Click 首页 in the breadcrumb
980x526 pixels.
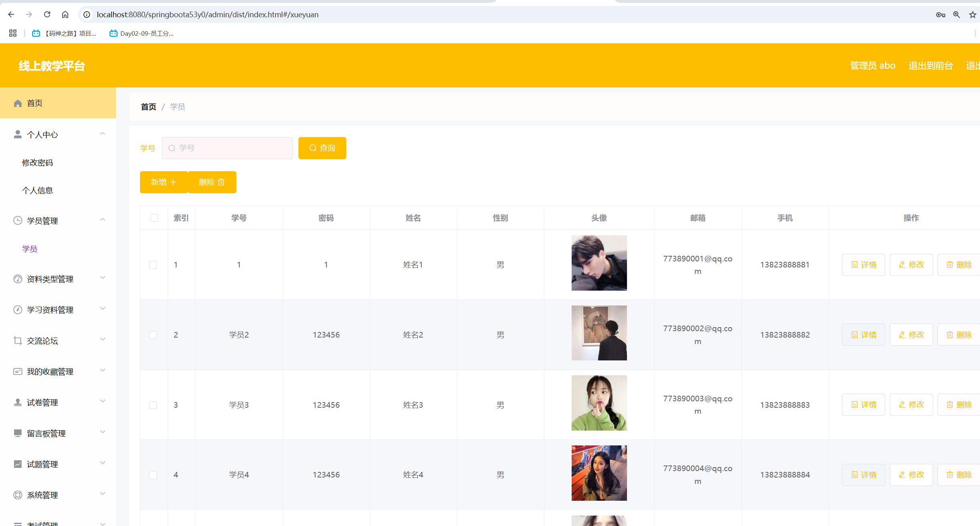click(148, 107)
